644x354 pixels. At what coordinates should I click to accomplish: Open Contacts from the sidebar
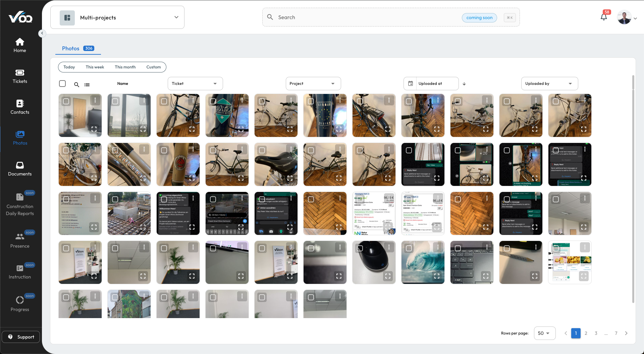coord(20,107)
